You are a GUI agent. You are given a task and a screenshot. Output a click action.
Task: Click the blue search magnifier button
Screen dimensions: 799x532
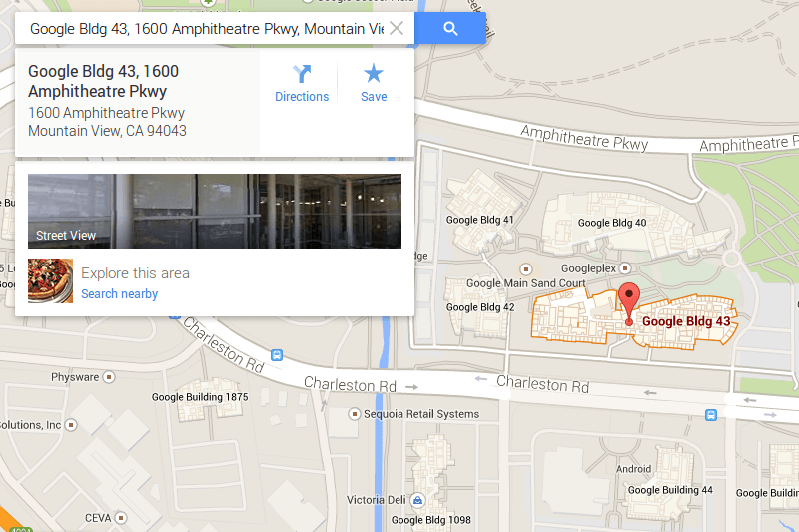tap(450, 29)
